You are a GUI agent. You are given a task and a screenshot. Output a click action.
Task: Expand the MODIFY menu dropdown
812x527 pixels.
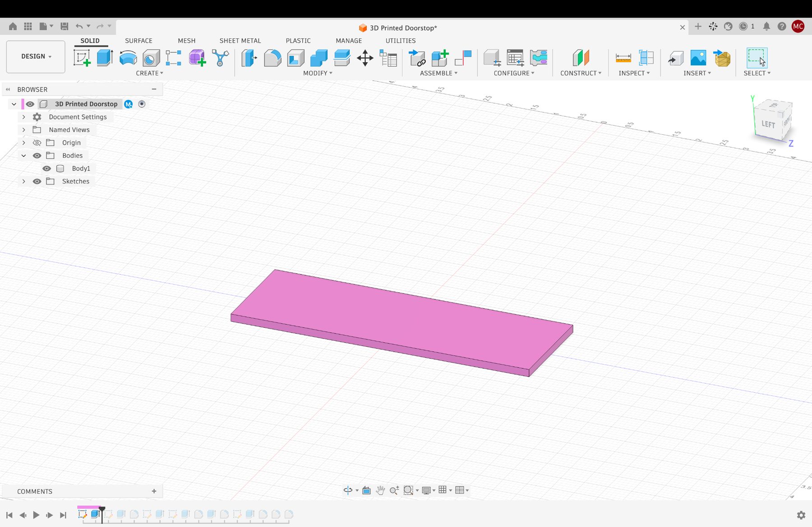318,73
